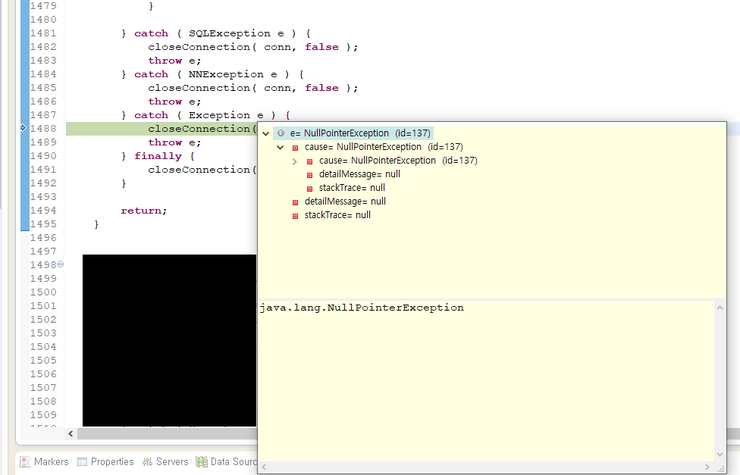This screenshot has width=740, height=475.
Task: Click the instruction pointer arrow at line 1488
Action: click(x=22, y=129)
